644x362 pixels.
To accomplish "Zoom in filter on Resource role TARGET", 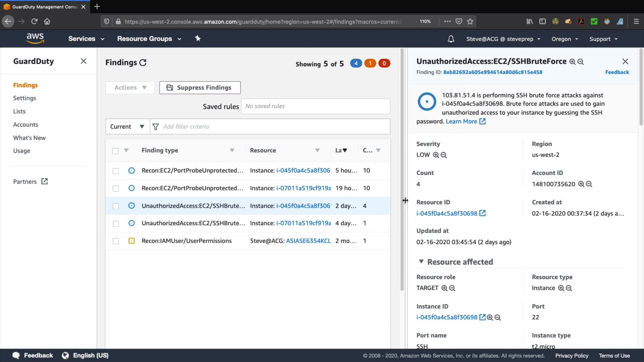I will point(444,288).
